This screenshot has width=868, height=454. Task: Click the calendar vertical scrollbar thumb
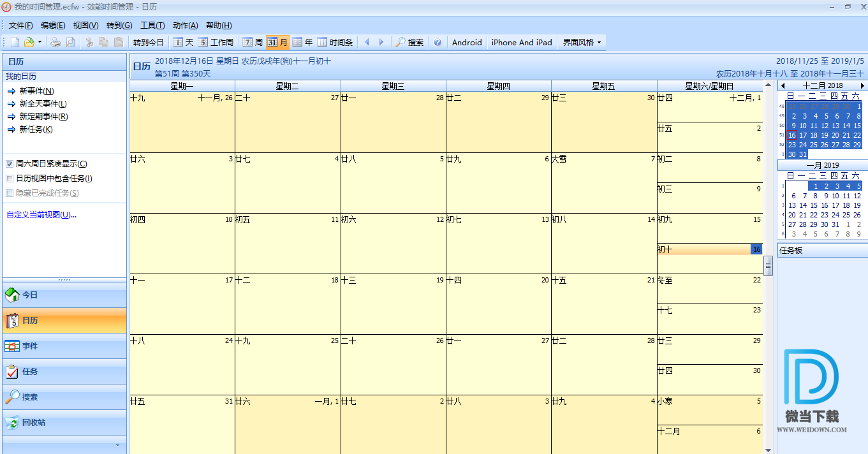coord(769,266)
